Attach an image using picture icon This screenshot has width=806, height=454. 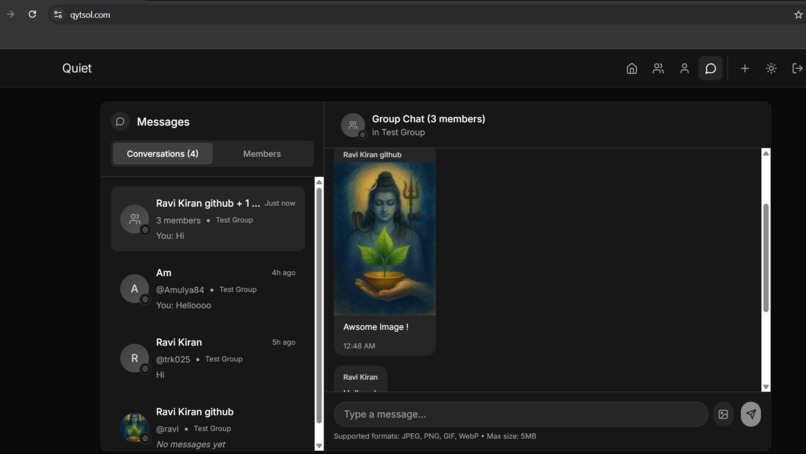[x=723, y=414]
